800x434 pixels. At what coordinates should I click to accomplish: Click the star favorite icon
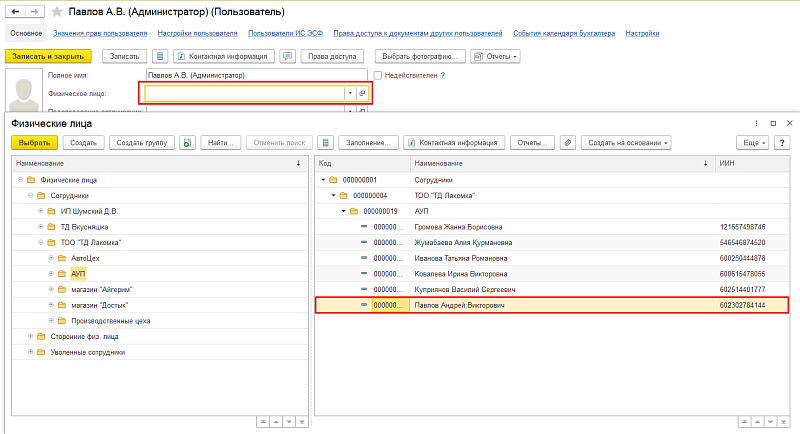click(56, 11)
